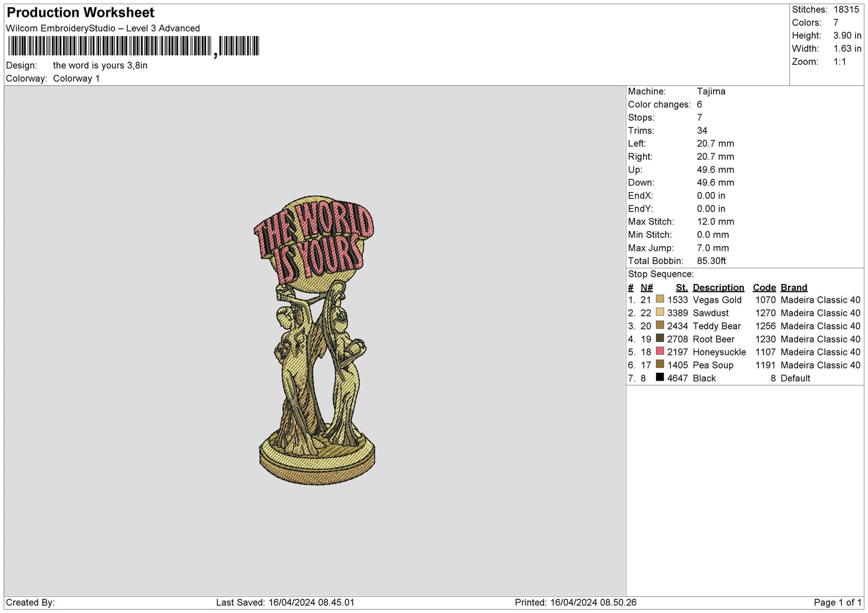Click the Teddy Bear color swatch
The height and width of the screenshot is (613, 868).
[660, 325]
